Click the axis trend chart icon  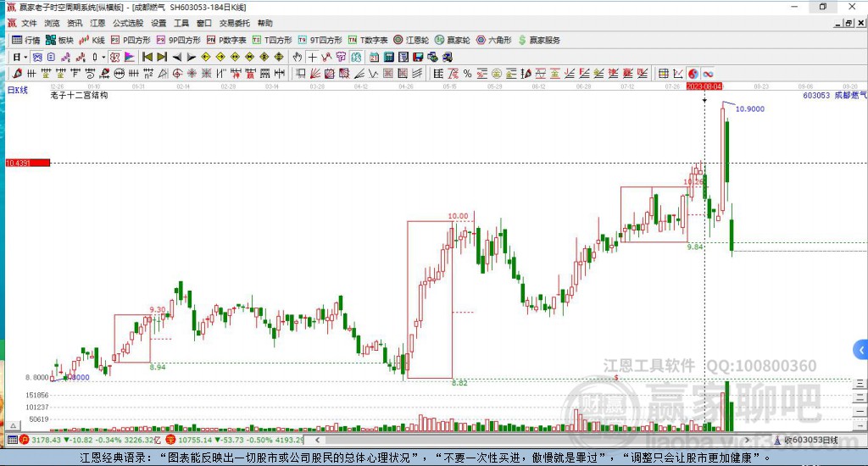click(x=677, y=74)
